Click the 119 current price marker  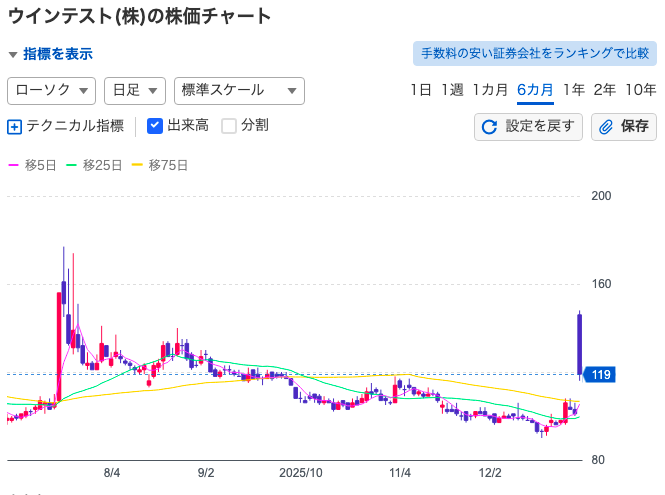pyautogui.click(x=601, y=375)
